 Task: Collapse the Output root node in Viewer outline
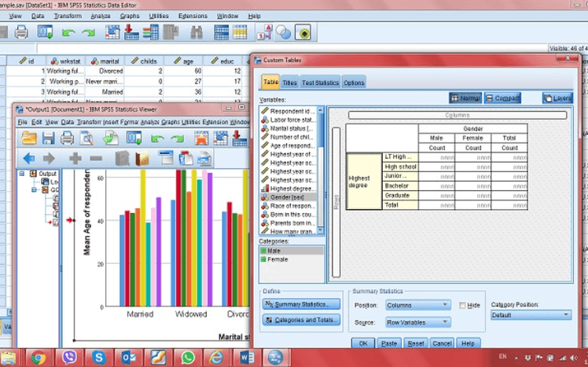coord(22,174)
